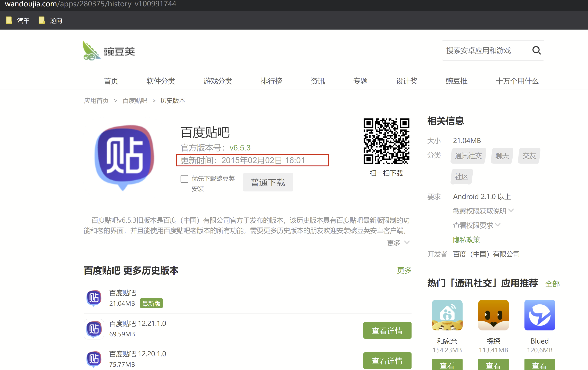
Task: Click the 应用首页 breadcrumb link
Action: [x=96, y=101]
